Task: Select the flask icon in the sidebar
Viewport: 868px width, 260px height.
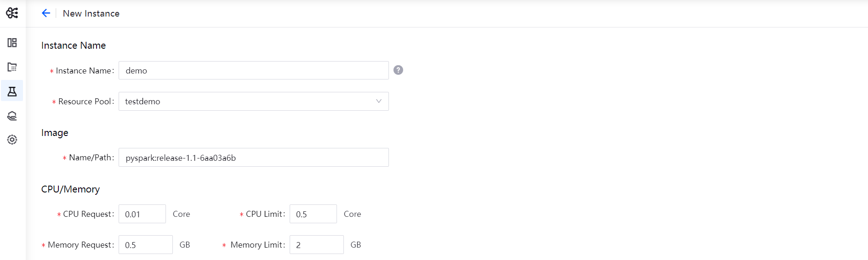Action: click(12, 91)
